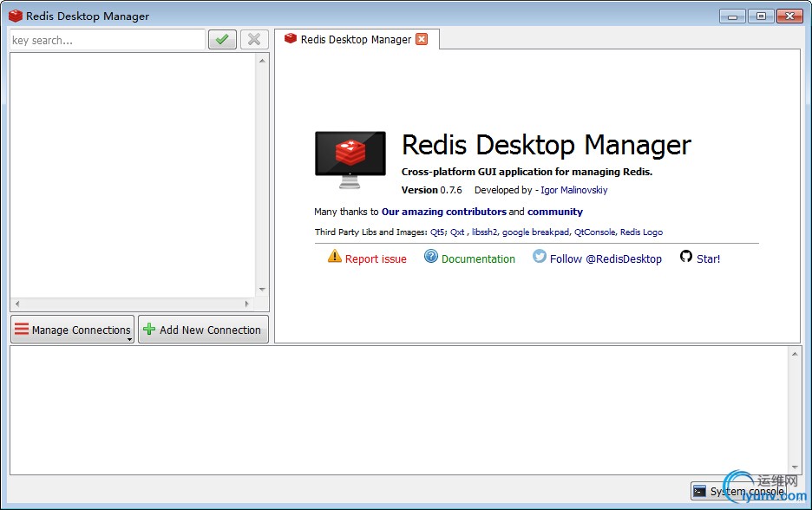The width and height of the screenshot is (812, 510).
Task: Click the gray X clear search button
Action: (254, 39)
